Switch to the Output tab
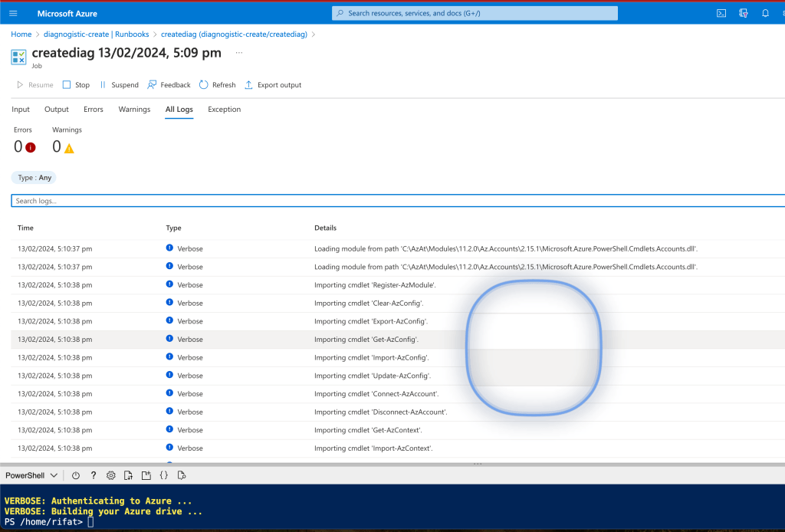The width and height of the screenshot is (785, 532). (57, 109)
